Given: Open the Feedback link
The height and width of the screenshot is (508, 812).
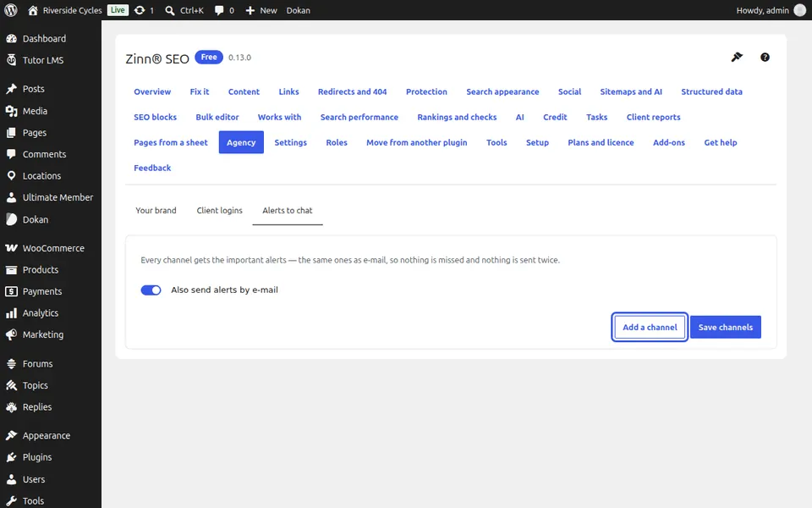Looking at the screenshot, I should click(152, 168).
